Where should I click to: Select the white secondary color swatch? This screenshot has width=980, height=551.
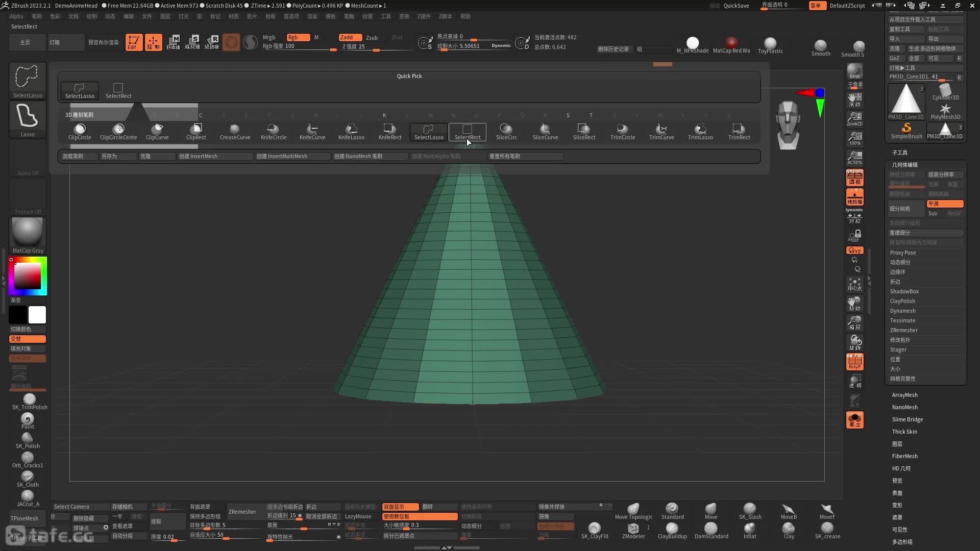[37, 315]
